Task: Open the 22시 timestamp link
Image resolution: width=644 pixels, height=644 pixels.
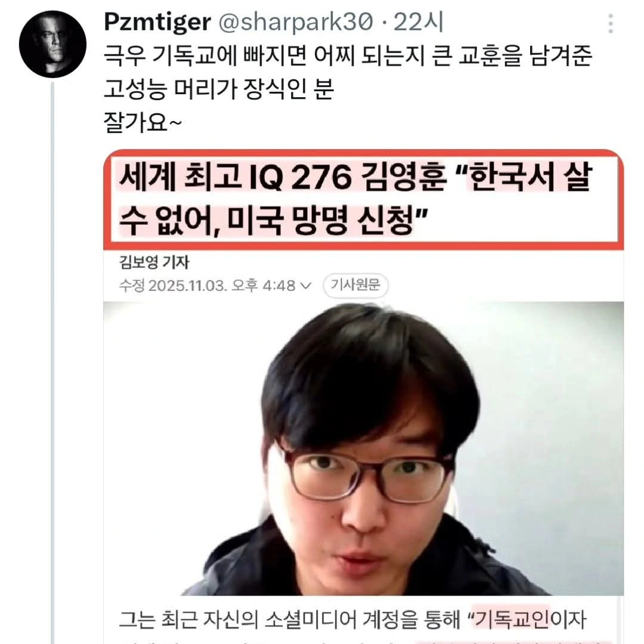Action: click(418, 22)
